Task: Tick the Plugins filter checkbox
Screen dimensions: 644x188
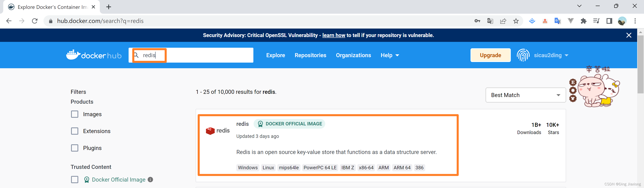Action: click(74, 148)
